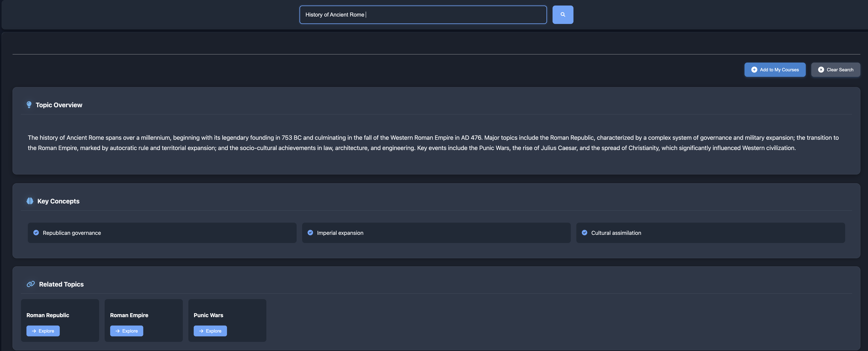
Task: Click the X icon on Clear Search
Action: coord(821,70)
